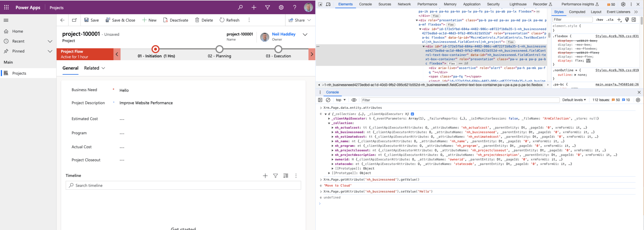Screen dimensions: 644x230
Task: Open search with the magnifier icon
Action: pyautogui.click(x=240, y=8)
